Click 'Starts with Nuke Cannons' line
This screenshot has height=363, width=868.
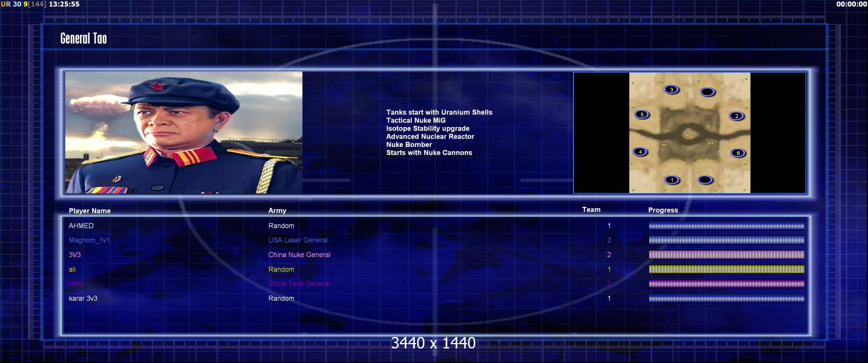pos(429,152)
